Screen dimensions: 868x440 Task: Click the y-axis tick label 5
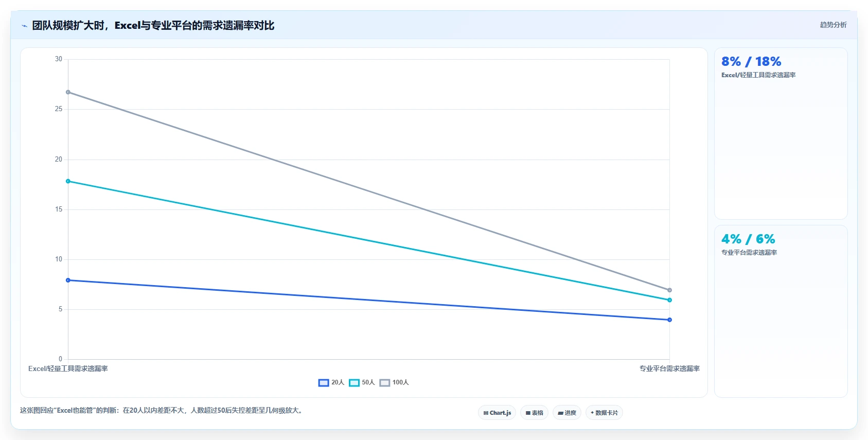pos(60,309)
